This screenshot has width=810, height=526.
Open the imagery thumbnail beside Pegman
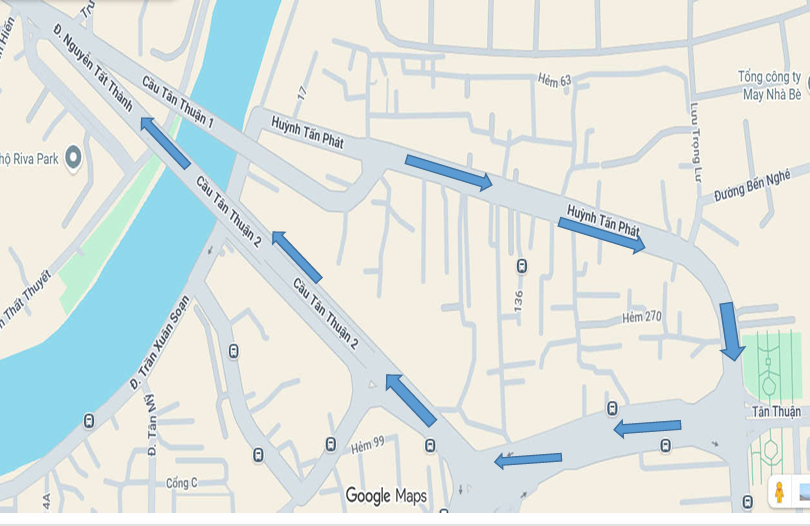click(x=804, y=491)
